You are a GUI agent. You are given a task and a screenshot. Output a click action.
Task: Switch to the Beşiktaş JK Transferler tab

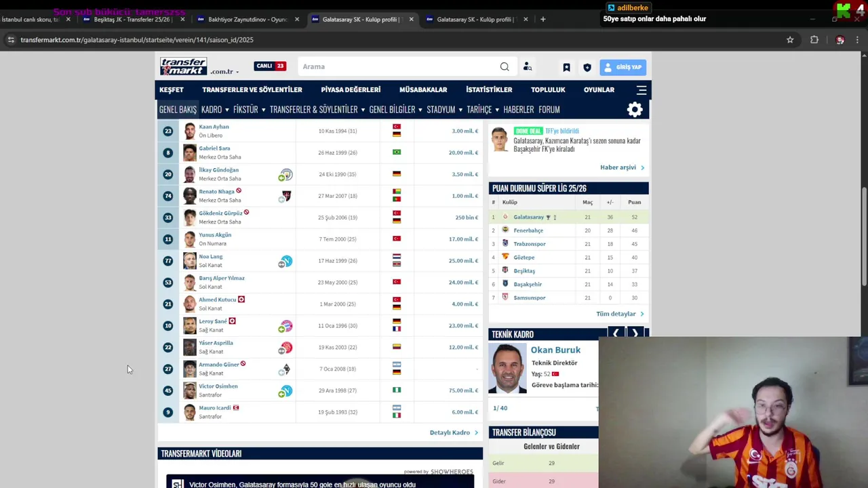(x=134, y=19)
